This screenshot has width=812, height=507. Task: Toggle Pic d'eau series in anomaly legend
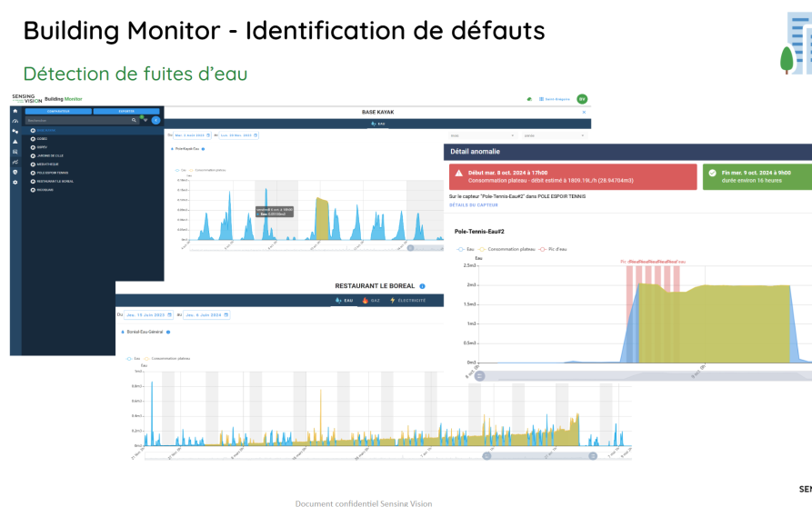click(553, 249)
